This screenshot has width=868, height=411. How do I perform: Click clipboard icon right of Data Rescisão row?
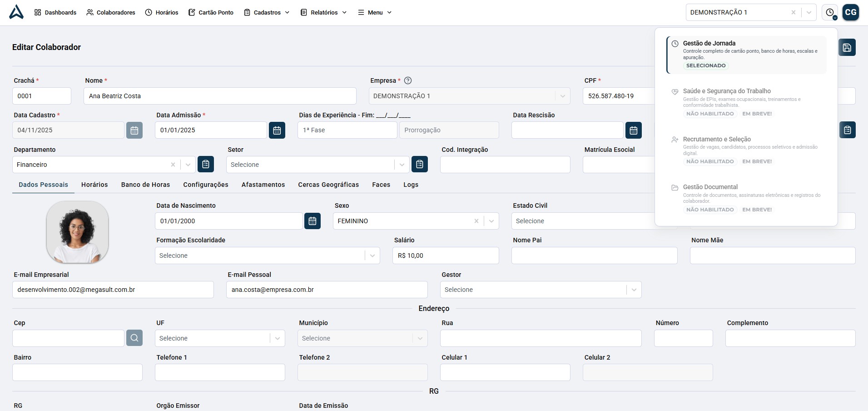(848, 130)
